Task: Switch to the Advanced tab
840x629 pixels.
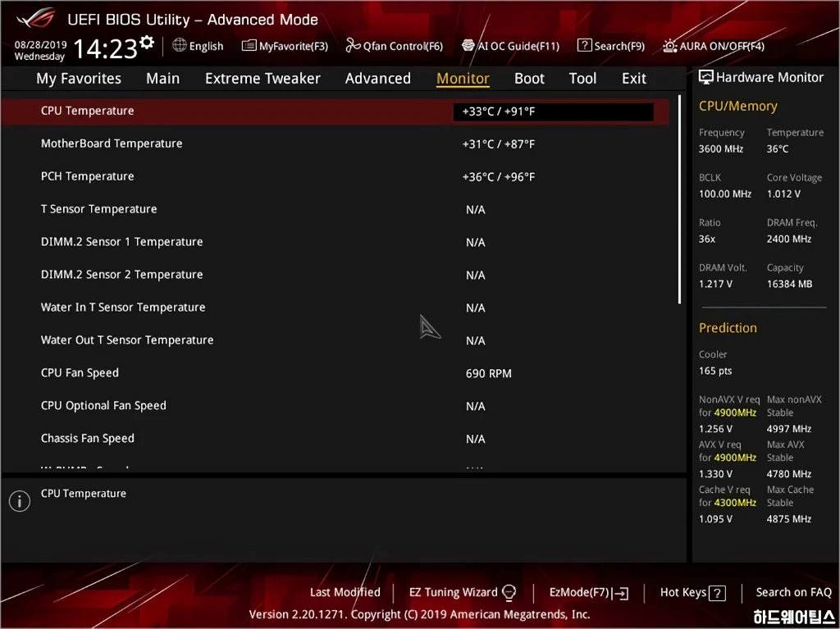Action: tap(377, 79)
